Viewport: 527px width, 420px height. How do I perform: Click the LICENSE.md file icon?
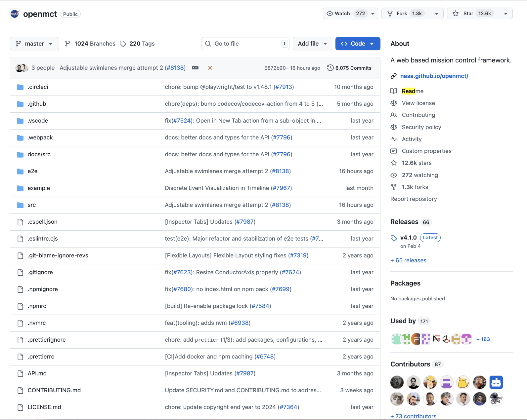pyautogui.click(x=20, y=407)
